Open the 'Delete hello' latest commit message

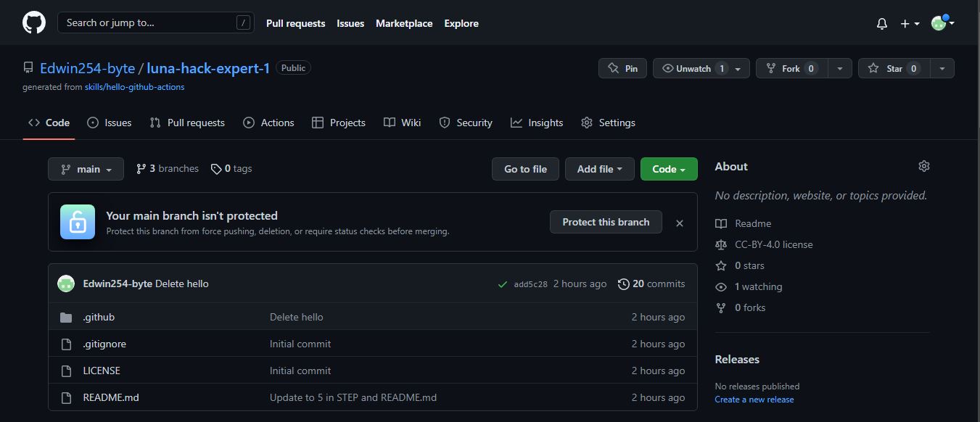point(182,284)
